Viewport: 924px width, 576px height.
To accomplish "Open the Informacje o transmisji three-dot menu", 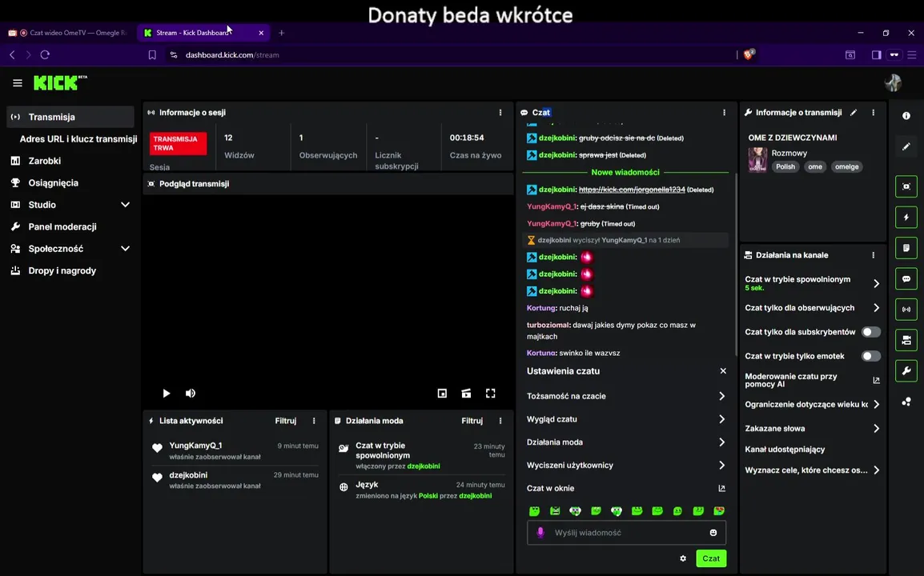I will 874,113.
